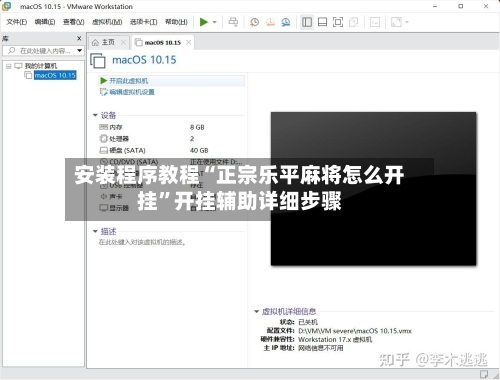
Task: Open the 编辑(E) menu
Action: point(45,22)
